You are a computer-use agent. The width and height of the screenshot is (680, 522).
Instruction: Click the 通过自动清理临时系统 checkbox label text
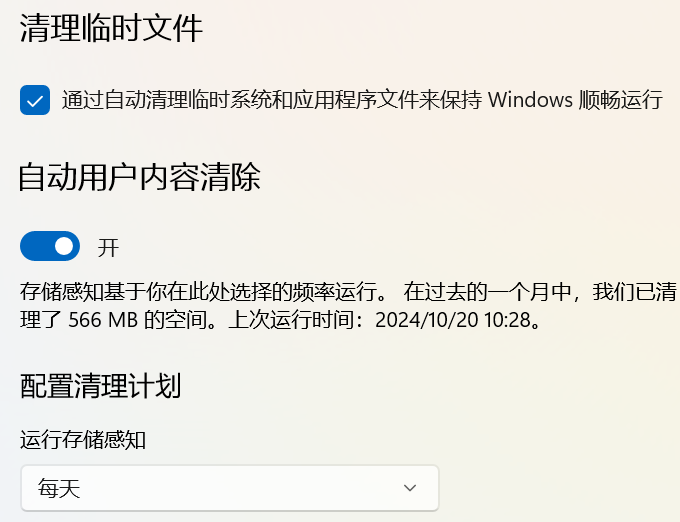click(x=200, y=100)
